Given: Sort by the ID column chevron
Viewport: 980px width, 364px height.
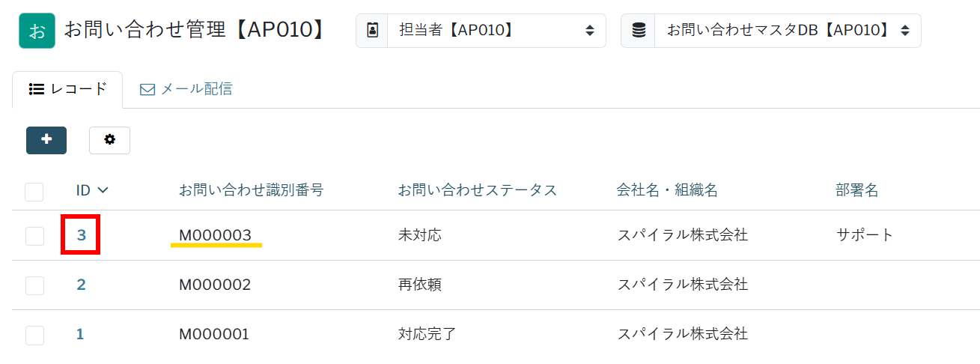Looking at the screenshot, I should pyautogui.click(x=103, y=190).
